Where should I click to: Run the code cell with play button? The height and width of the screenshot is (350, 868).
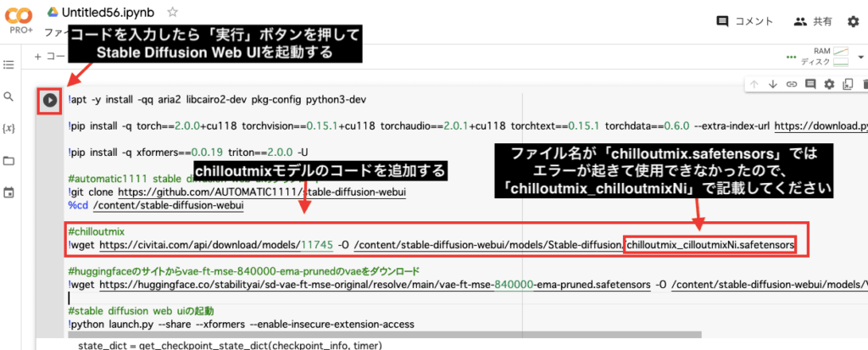pos(50,100)
